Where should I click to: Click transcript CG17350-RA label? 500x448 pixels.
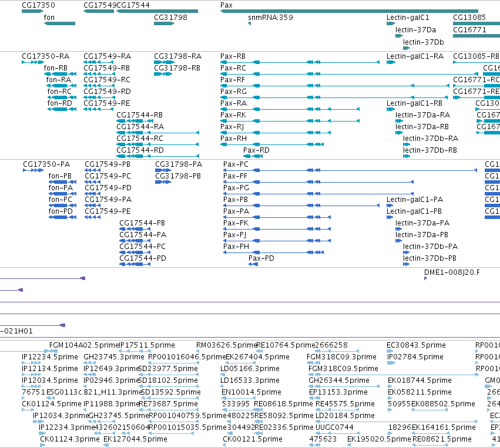pyautogui.click(x=46, y=56)
